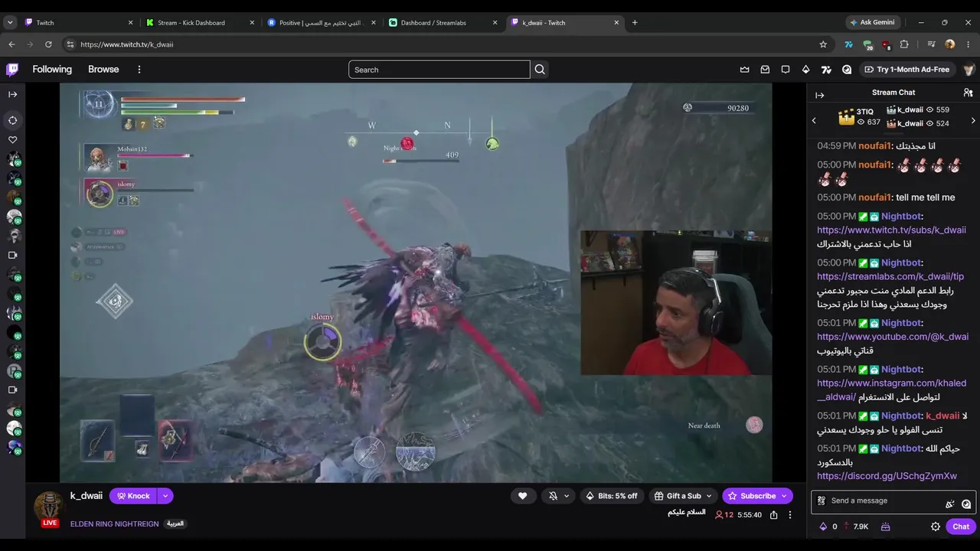Click Bits: 5% off button
Viewport: 980px width, 551px height.
612,496
